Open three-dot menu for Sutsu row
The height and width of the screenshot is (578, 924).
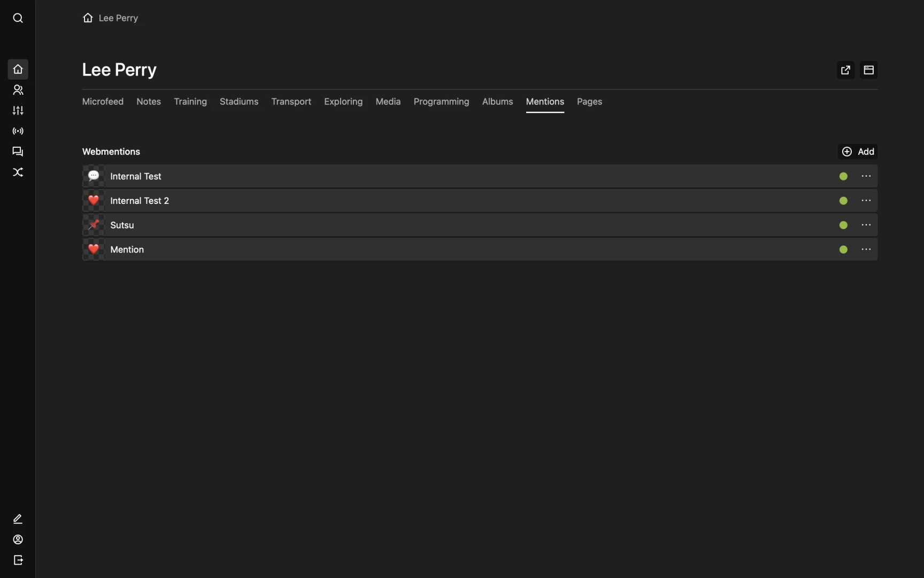tap(866, 225)
